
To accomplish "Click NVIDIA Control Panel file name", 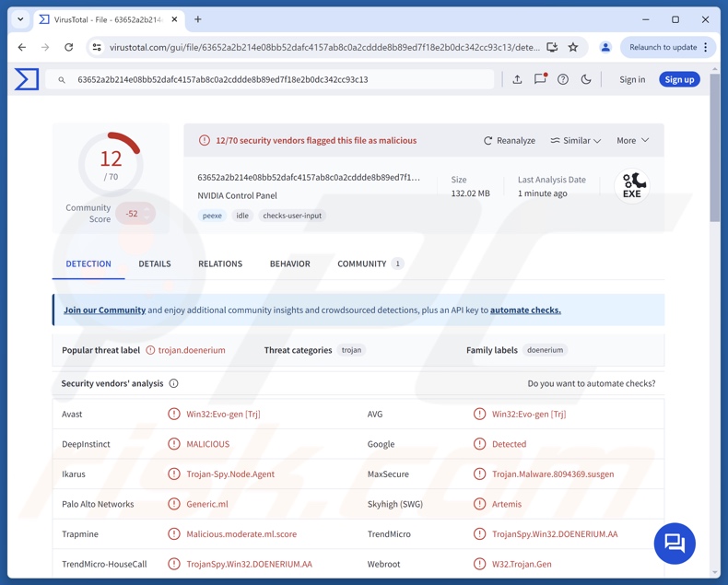I will (237, 195).
